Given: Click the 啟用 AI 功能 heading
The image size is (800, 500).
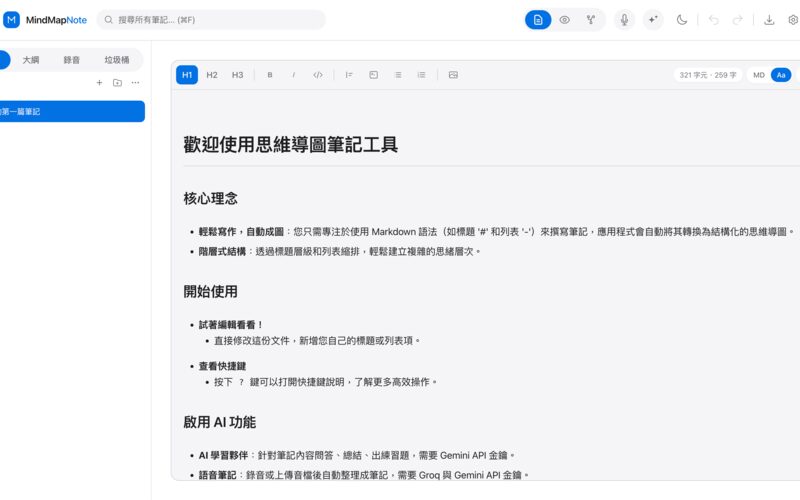Looking at the screenshot, I should click(219, 422).
